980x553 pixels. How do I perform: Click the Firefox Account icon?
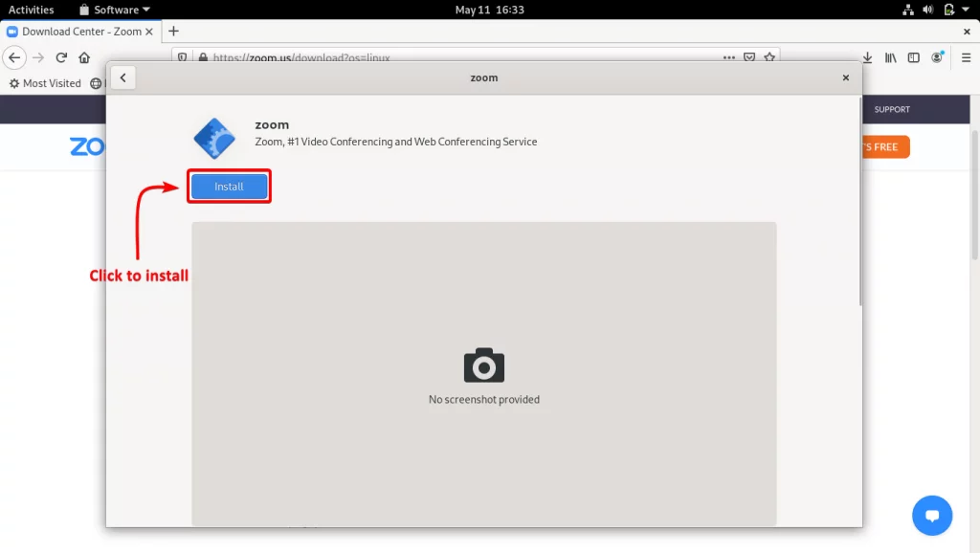pyautogui.click(x=937, y=57)
